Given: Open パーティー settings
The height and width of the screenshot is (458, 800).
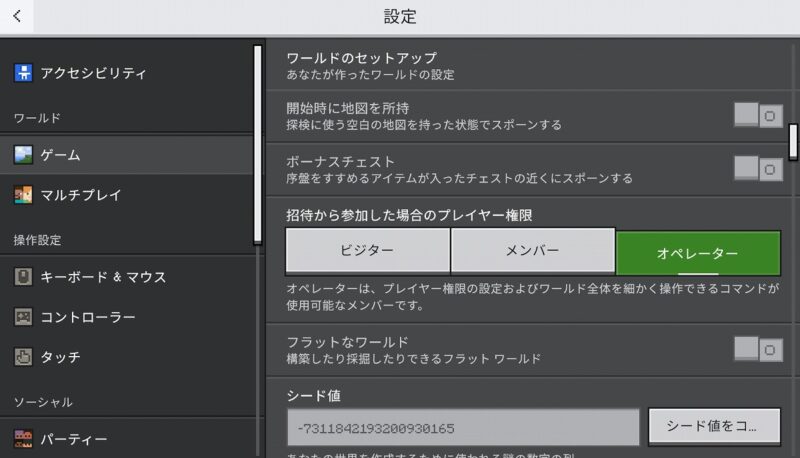Looking at the screenshot, I should [x=127, y=439].
